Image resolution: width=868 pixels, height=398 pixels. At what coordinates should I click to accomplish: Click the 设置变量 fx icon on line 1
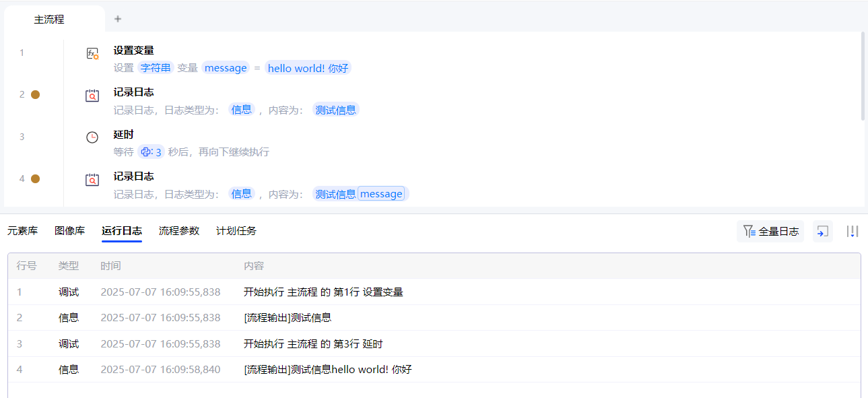coord(92,54)
